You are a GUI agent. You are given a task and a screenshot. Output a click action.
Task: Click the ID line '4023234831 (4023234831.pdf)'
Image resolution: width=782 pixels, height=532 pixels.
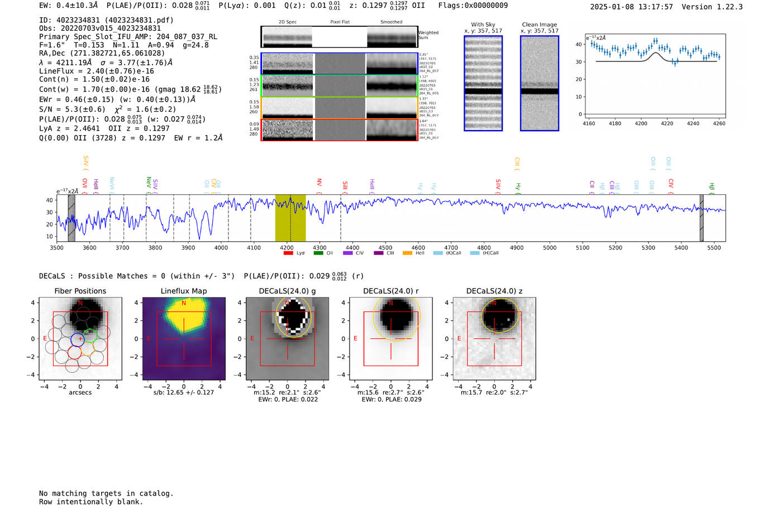pos(106,20)
